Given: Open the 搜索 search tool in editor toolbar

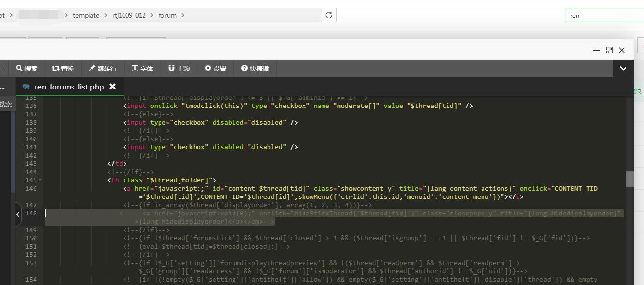Looking at the screenshot, I should pos(27,69).
